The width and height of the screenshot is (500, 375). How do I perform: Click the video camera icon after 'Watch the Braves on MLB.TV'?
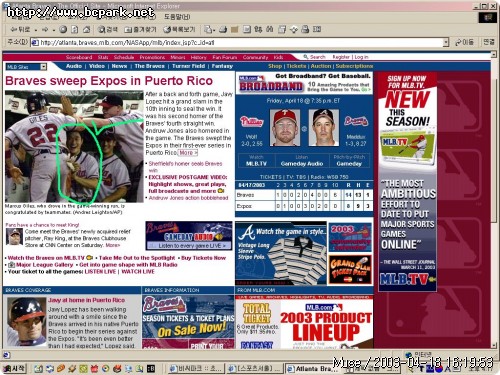coord(89,258)
